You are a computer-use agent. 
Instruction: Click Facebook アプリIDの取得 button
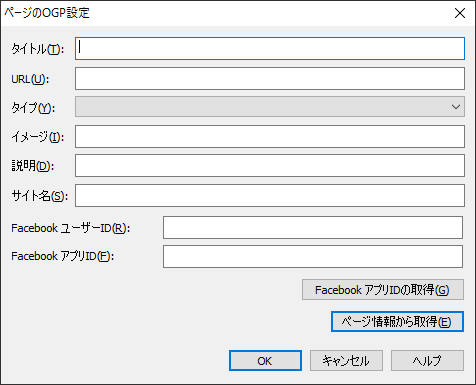point(383,290)
